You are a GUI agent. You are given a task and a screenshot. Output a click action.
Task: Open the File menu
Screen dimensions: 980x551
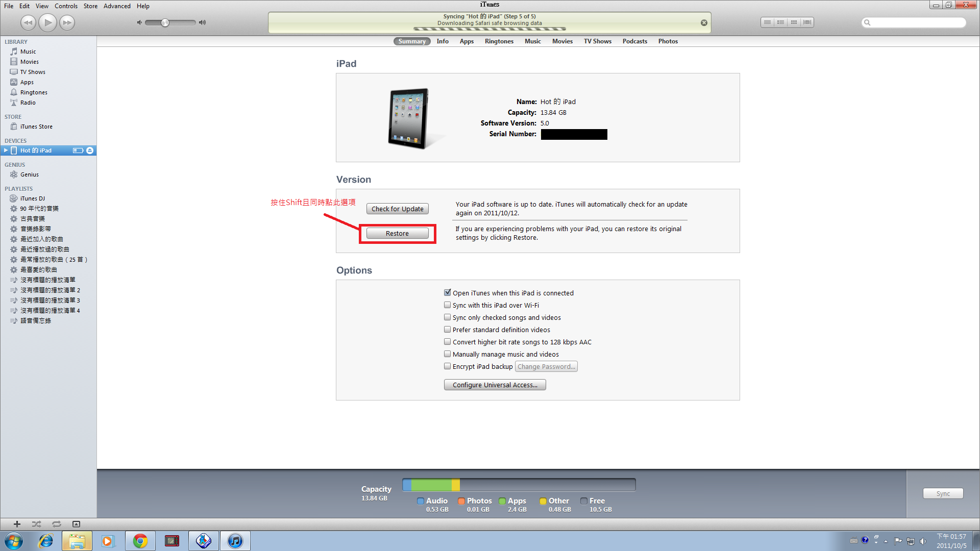pos(9,6)
